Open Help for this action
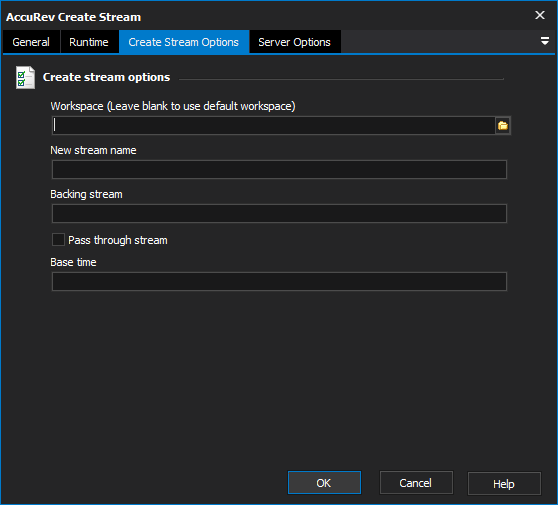Image resolution: width=558 pixels, height=505 pixels. pos(504,483)
